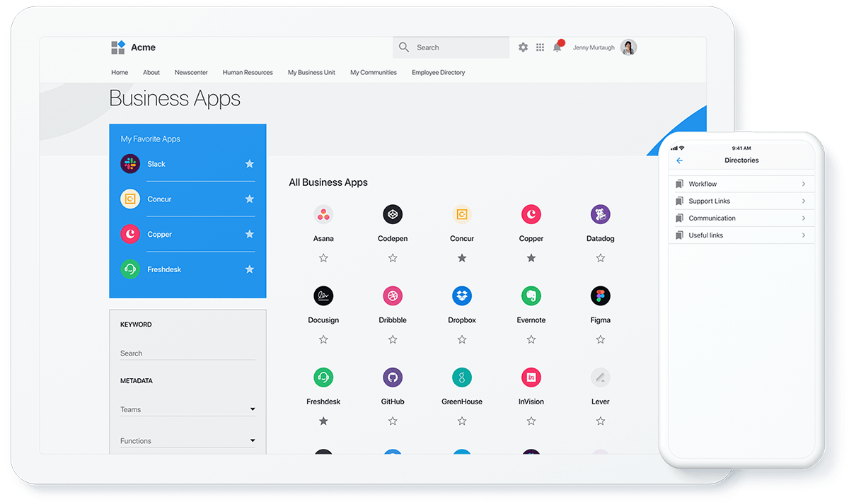Go to the Home menu item

(x=120, y=72)
